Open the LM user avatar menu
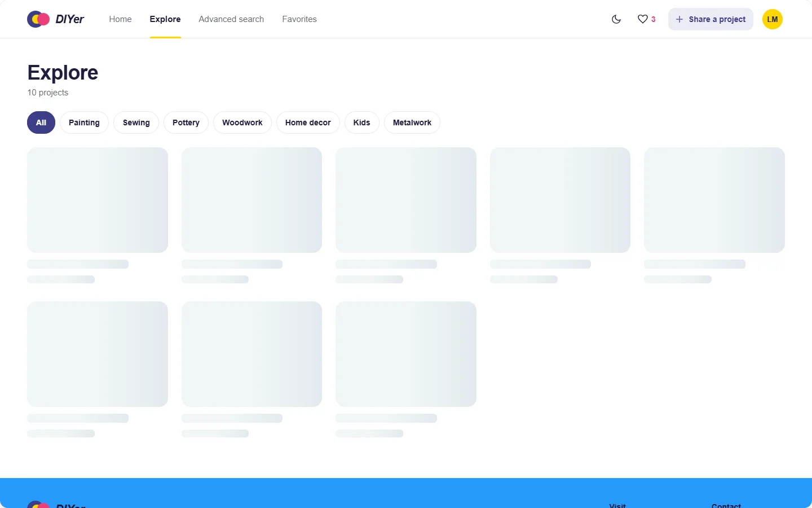812x508 pixels. point(773,19)
